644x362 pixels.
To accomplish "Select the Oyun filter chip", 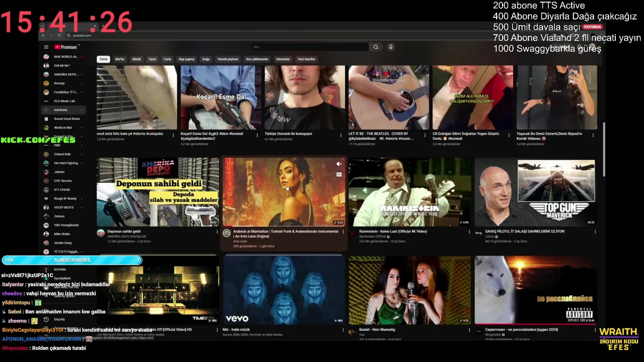I will [152, 59].
